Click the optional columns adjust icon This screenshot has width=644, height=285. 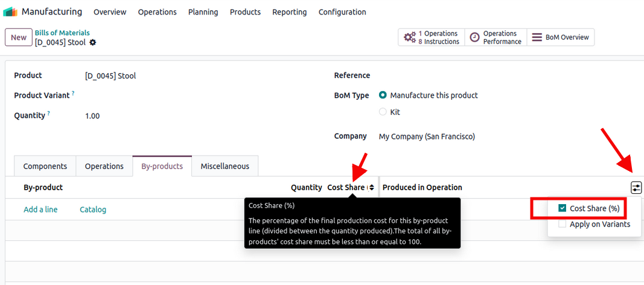point(636,188)
